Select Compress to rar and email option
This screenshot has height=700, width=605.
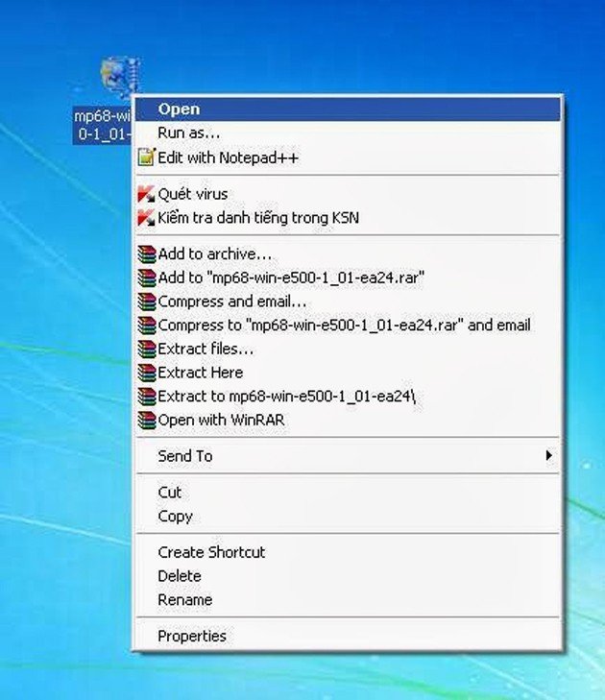click(344, 326)
